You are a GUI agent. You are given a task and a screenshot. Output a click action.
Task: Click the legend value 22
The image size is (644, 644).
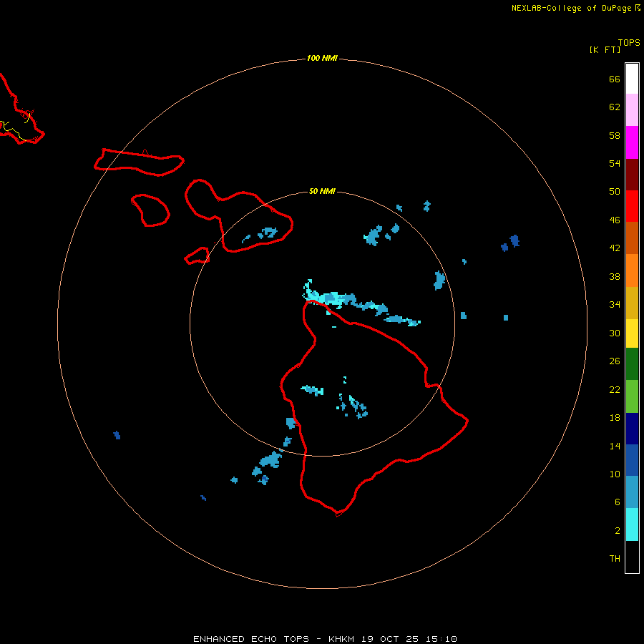click(615, 389)
